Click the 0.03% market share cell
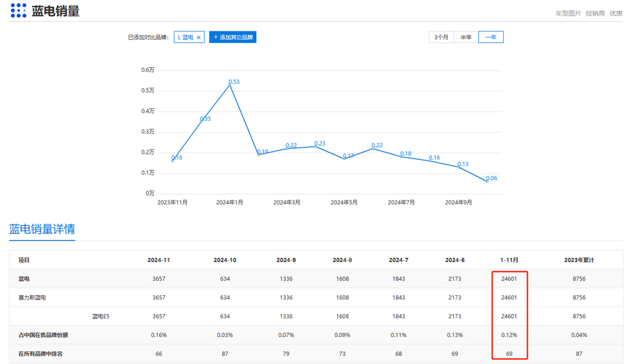The height and width of the screenshot is (364, 641). point(225,335)
